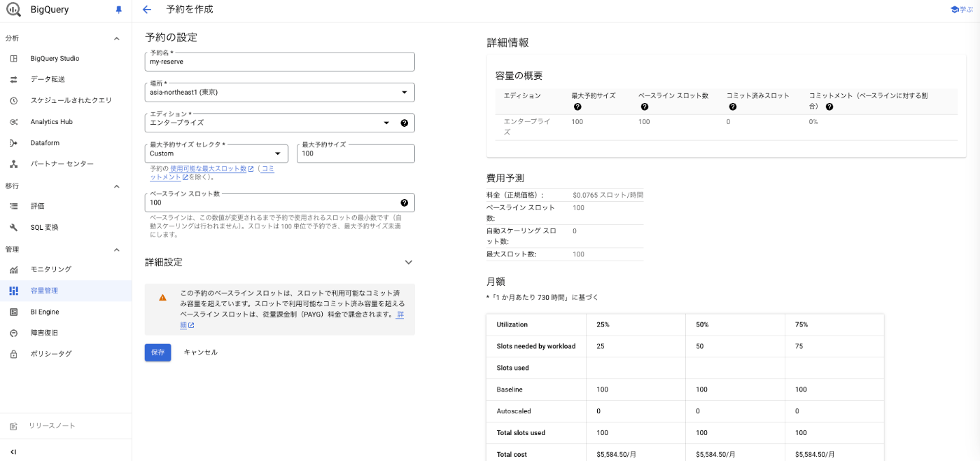Open the 場所 location dropdown

point(279,92)
